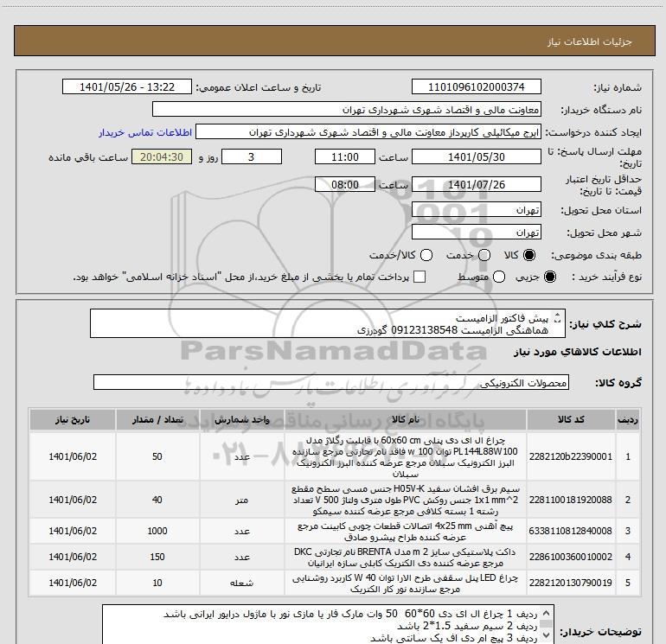Step the general description box spinner arrows
Screen dimensions: 666x644
coord(558,317)
